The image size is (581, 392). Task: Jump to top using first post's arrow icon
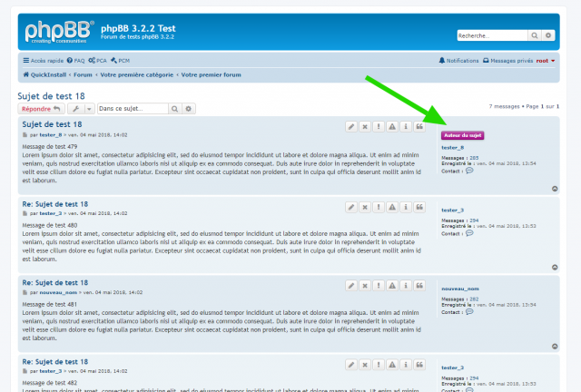tap(555, 189)
